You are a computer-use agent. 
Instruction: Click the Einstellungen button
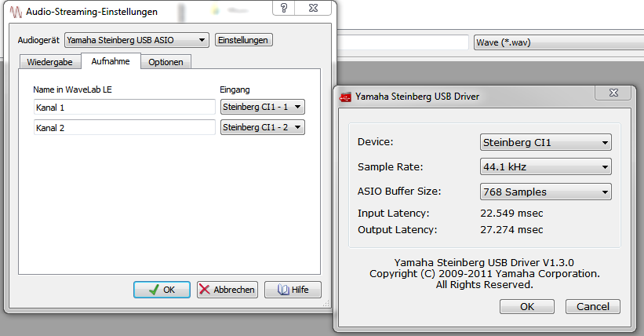pos(243,40)
